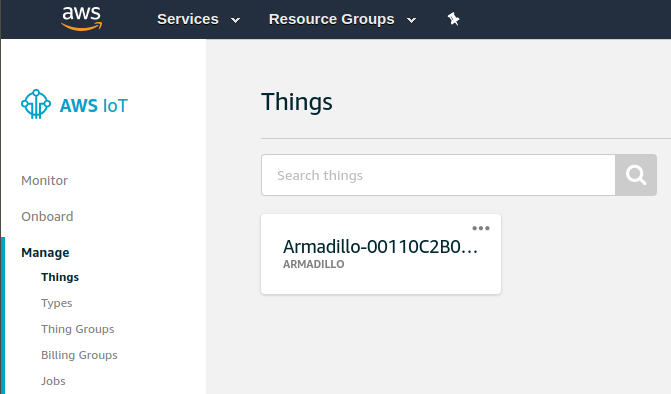Image resolution: width=671 pixels, height=394 pixels.
Task: Open Thing Groups under Manage
Action: 77,329
